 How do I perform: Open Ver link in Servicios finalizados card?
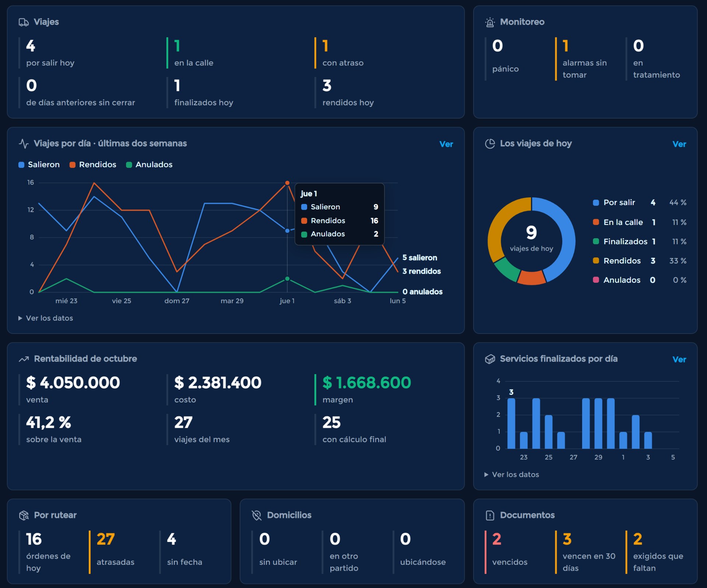[x=679, y=360]
